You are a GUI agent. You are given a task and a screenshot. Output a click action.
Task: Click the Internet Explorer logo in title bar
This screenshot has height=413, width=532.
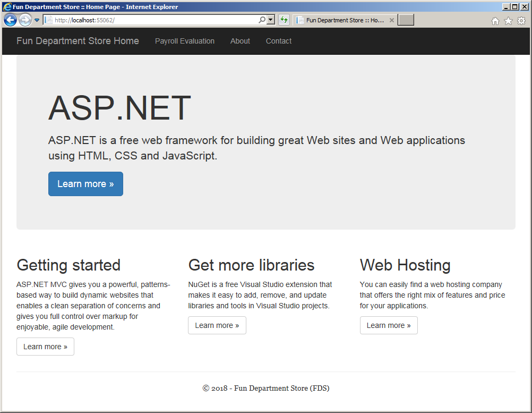7,7
